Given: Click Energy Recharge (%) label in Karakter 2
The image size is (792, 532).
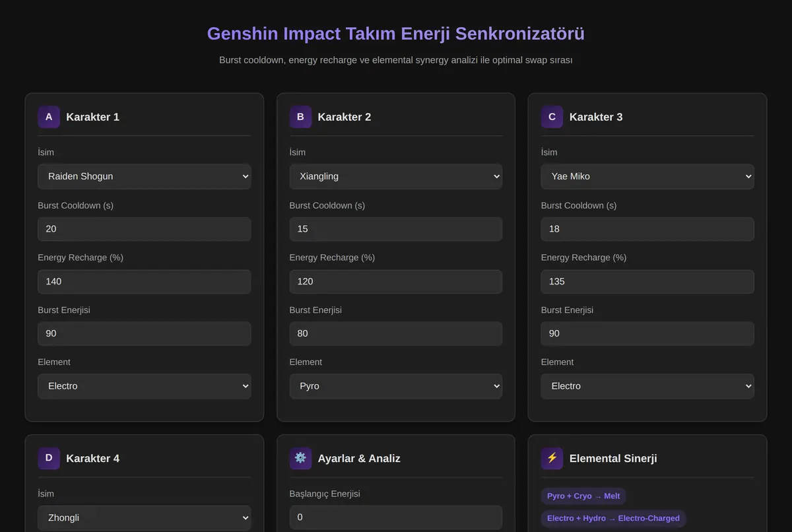Looking at the screenshot, I should click(x=332, y=257).
